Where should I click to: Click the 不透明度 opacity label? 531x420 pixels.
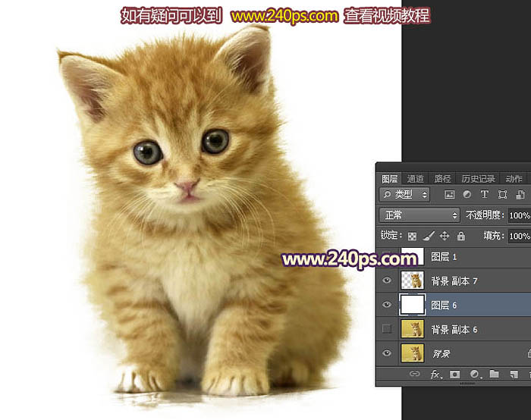tap(485, 215)
